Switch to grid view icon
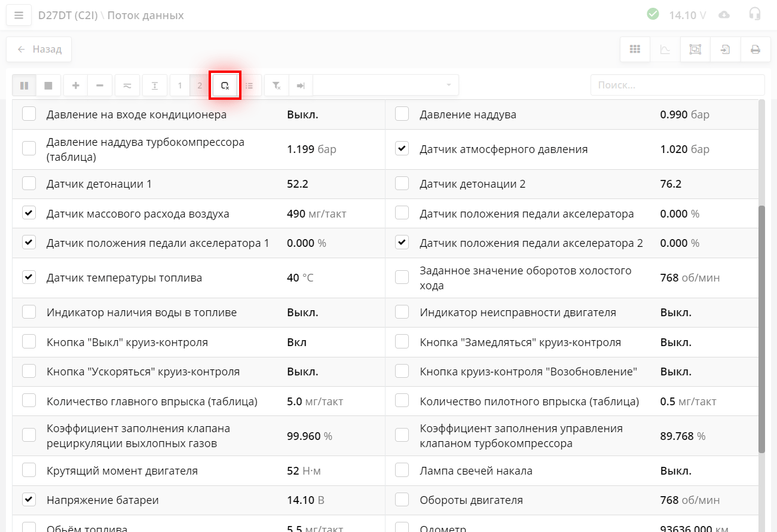777x532 pixels. tap(635, 50)
